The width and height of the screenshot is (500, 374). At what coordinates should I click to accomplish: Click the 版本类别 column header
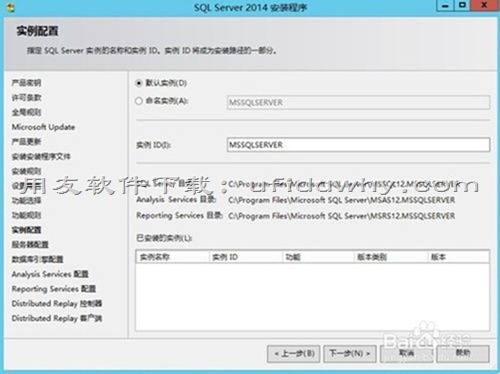(391, 257)
